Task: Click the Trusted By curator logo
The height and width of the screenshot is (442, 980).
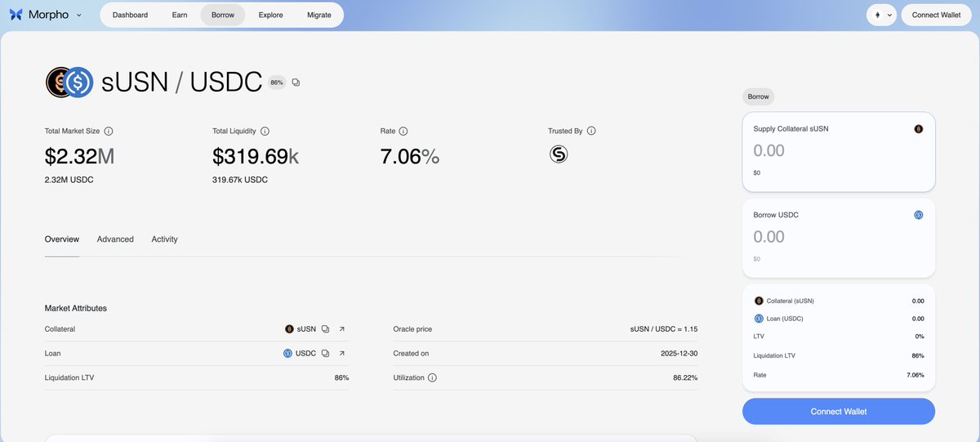Action: (x=559, y=154)
